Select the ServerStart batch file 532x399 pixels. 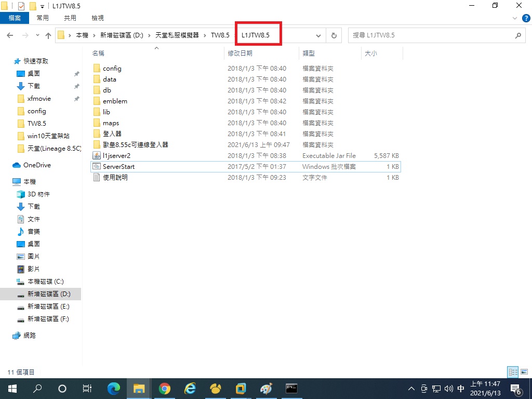point(246,167)
